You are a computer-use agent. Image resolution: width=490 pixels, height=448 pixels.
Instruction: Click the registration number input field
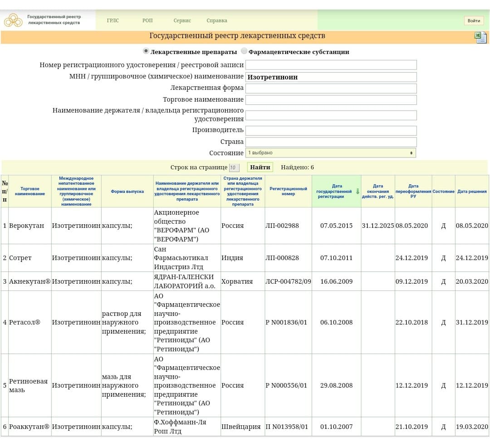coord(331,65)
